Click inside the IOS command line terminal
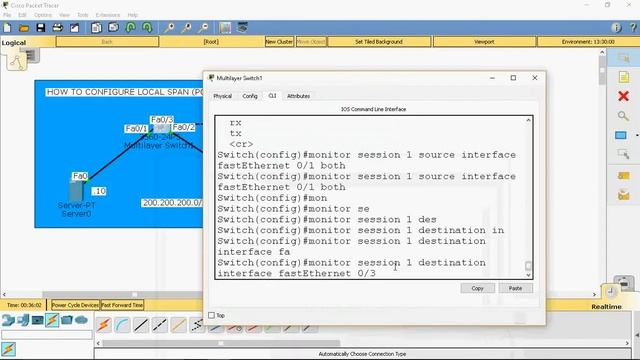The width and height of the screenshot is (640, 360). pos(371,198)
